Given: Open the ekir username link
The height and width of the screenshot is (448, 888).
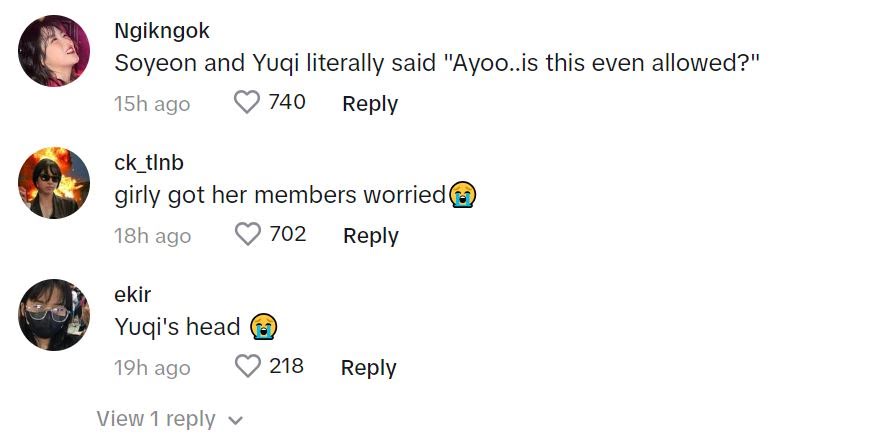Looking at the screenshot, I should point(133,295).
